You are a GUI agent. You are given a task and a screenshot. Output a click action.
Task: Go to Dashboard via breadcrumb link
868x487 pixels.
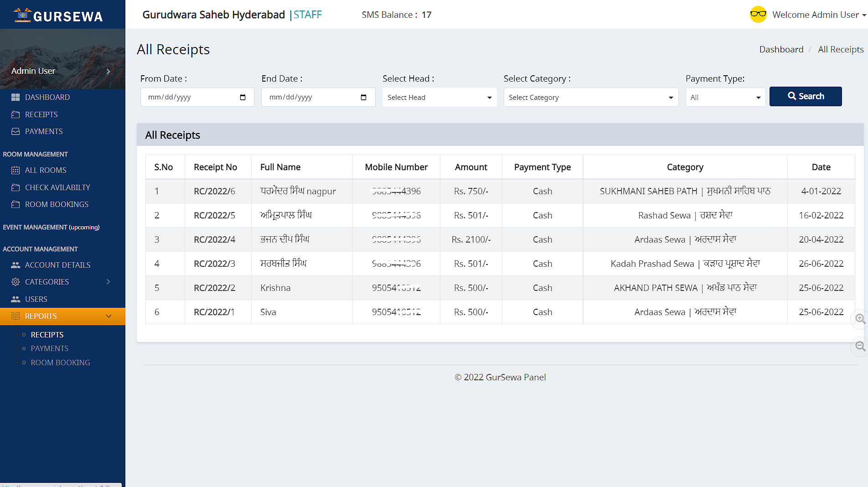[x=781, y=49]
